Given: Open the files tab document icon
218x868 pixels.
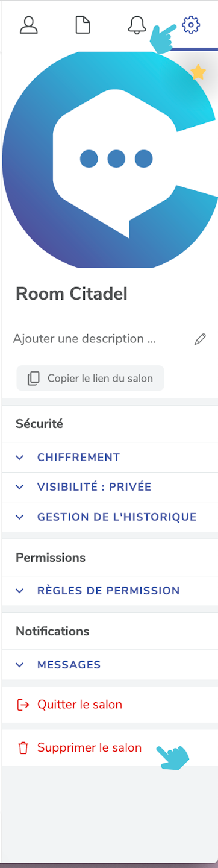Looking at the screenshot, I should pyautogui.click(x=83, y=25).
